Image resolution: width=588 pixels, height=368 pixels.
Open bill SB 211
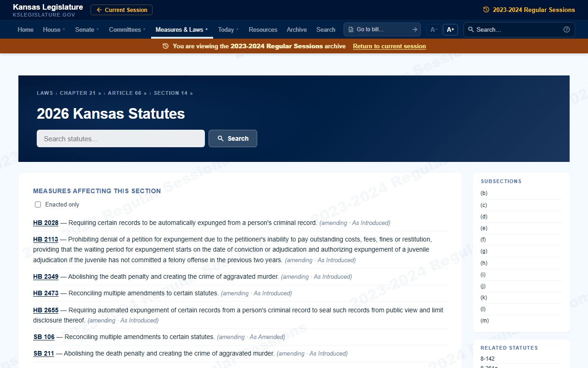44,353
